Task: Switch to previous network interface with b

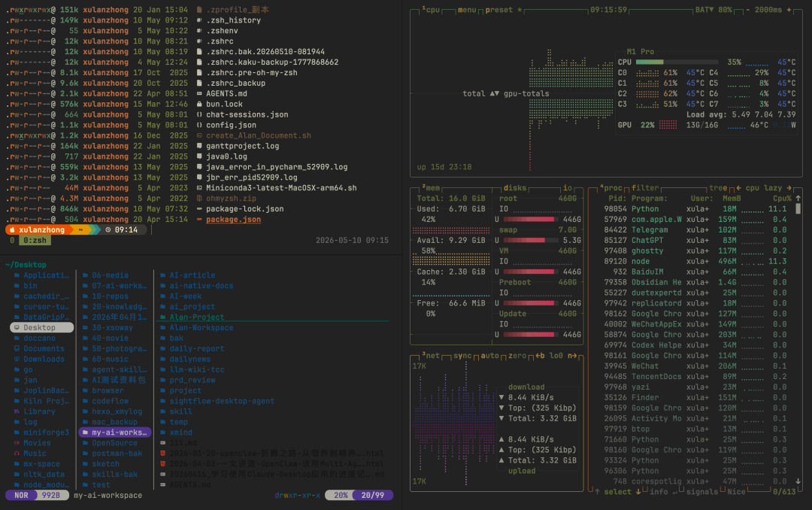Action: 540,356
